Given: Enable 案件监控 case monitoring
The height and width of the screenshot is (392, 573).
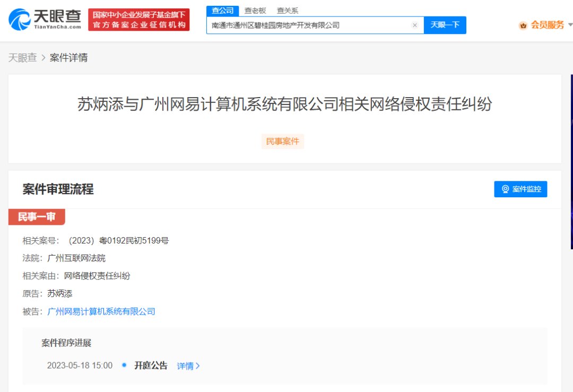Looking at the screenshot, I should click(x=520, y=189).
